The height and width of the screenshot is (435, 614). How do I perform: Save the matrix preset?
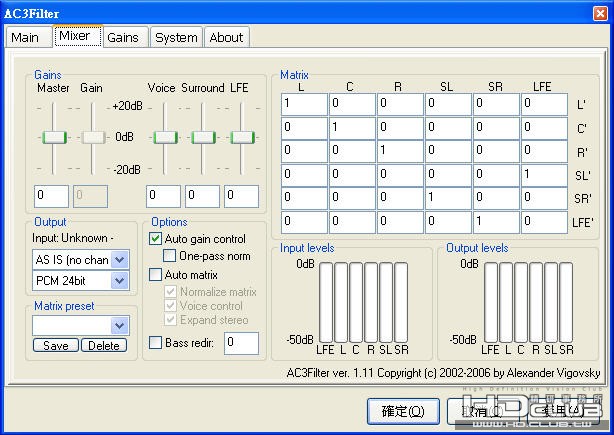point(56,345)
